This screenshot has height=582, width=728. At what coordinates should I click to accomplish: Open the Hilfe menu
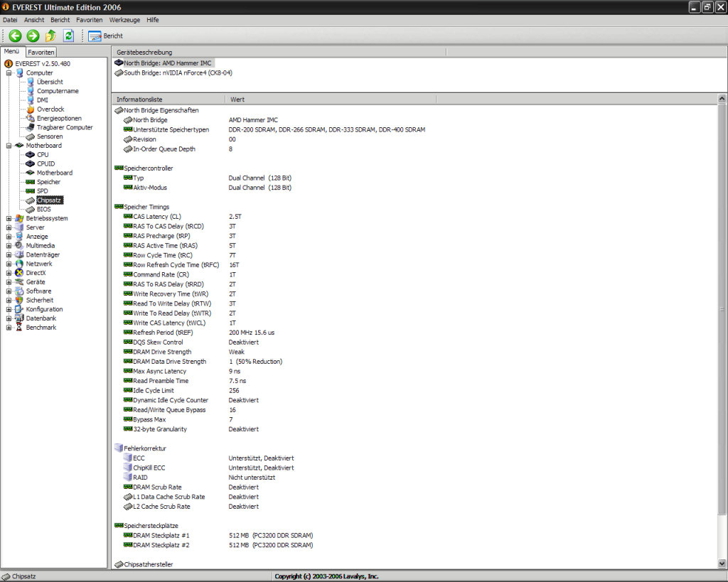point(153,20)
